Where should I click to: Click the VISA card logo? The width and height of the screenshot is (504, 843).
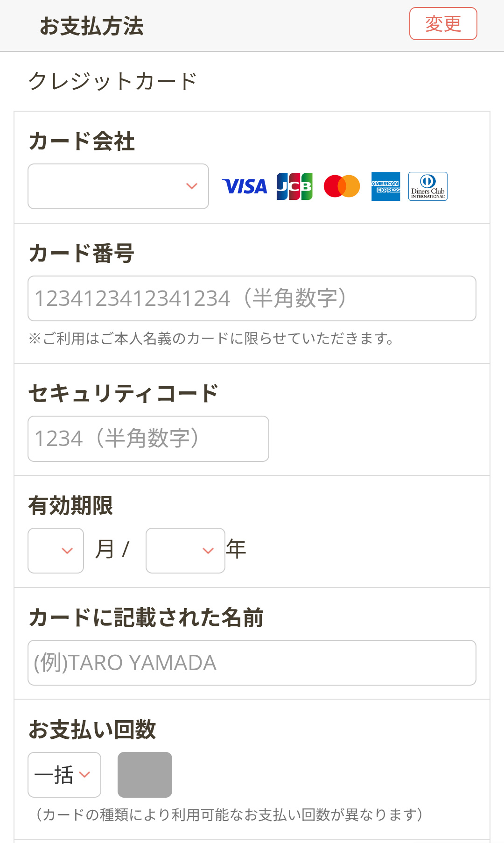click(x=245, y=186)
